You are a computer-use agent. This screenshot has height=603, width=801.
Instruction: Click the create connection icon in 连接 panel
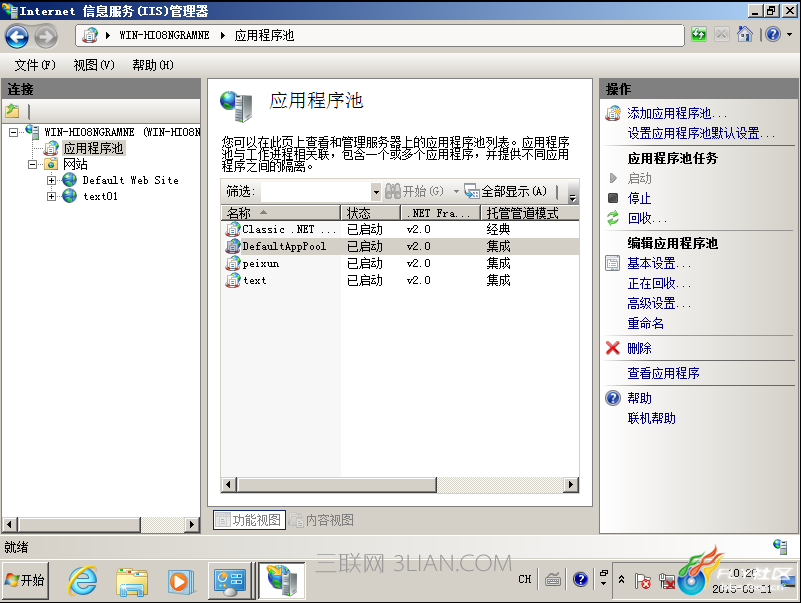(x=12, y=110)
